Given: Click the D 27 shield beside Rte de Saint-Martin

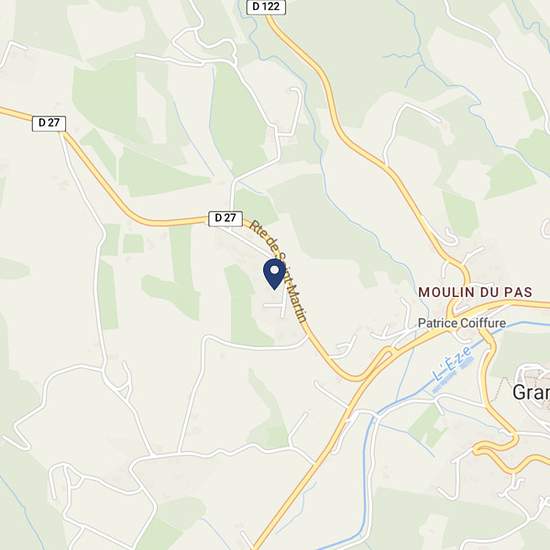Looking at the screenshot, I should pyautogui.click(x=225, y=219).
